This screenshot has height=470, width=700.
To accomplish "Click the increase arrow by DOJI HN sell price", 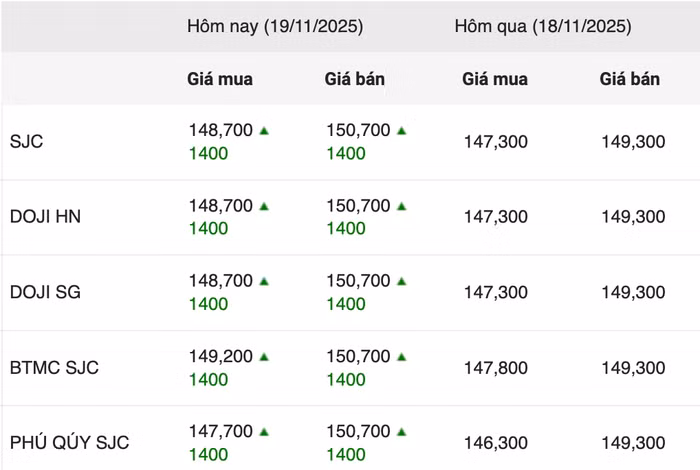I will point(401,206).
